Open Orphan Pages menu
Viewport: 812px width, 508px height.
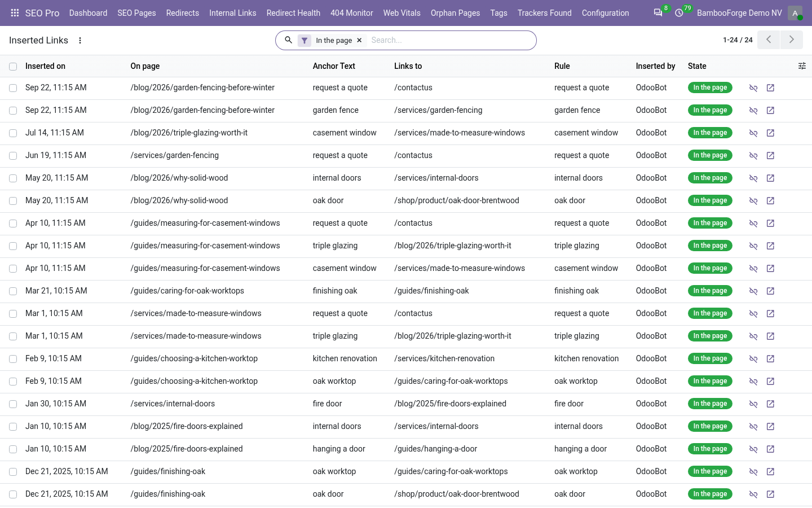click(x=455, y=13)
